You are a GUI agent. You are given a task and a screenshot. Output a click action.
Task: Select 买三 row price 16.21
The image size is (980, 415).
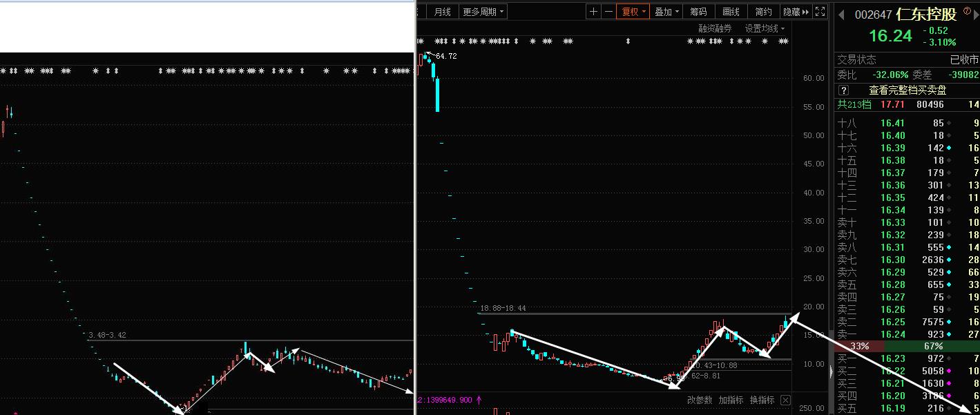point(892,383)
